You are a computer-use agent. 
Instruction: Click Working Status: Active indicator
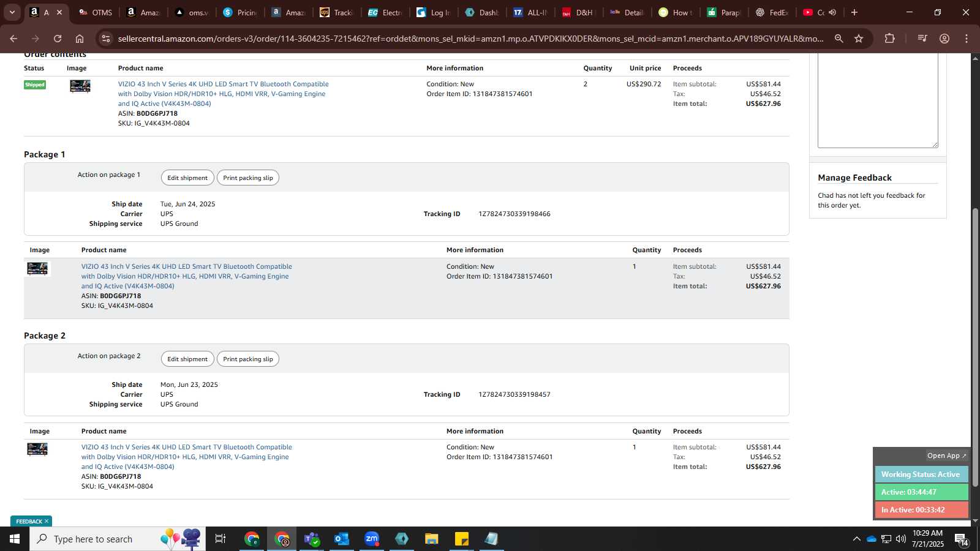coord(921,474)
